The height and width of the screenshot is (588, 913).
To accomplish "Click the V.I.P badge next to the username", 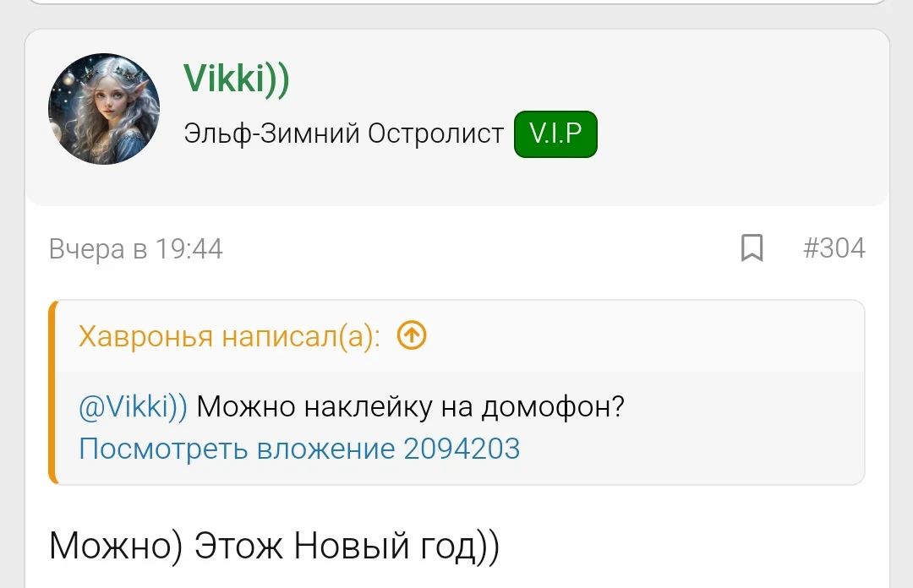I will click(x=555, y=133).
